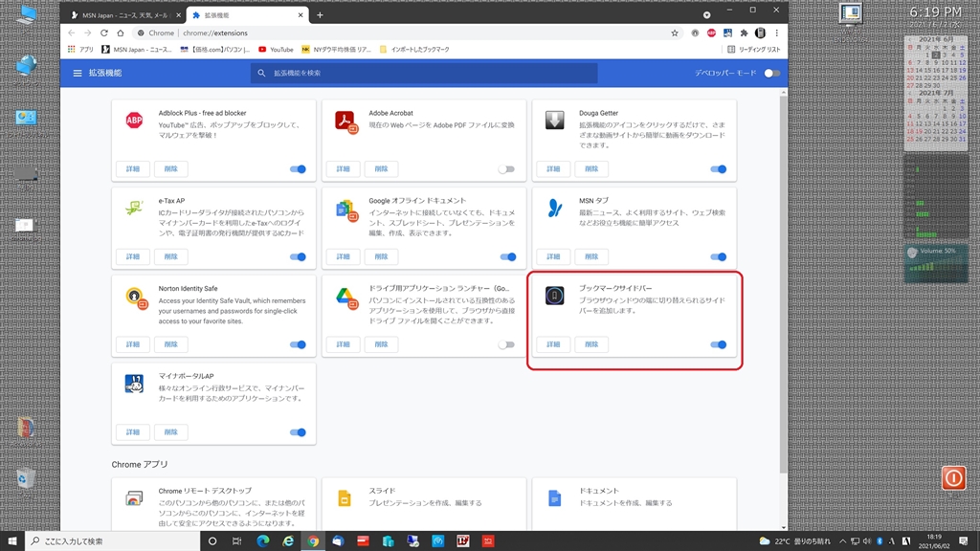The image size is (980, 551).
Task: Select the 拡張機能 tab
Action: point(248,15)
